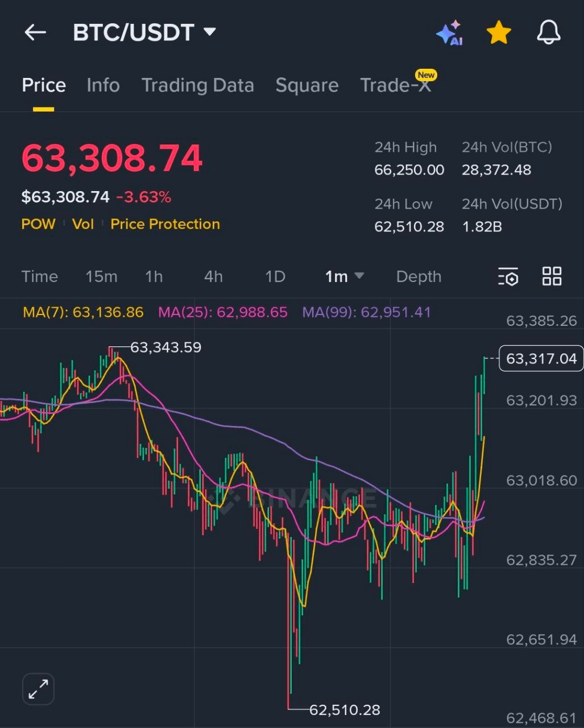
Task: Open the Time interval picker
Action: (x=39, y=276)
